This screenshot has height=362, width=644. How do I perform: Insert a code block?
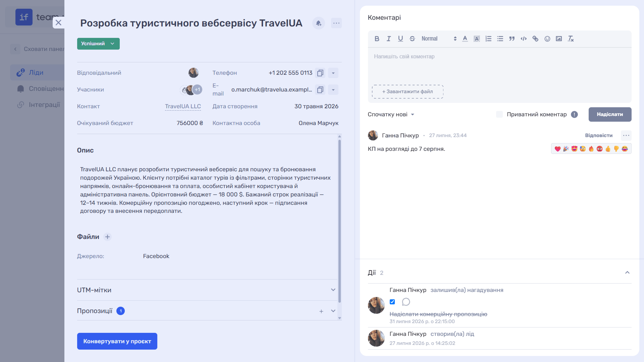tap(523, 39)
